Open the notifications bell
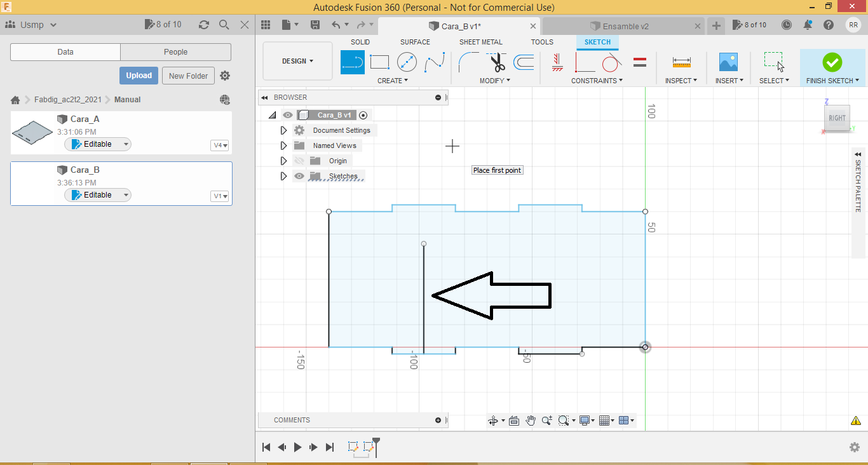 tap(808, 25)
